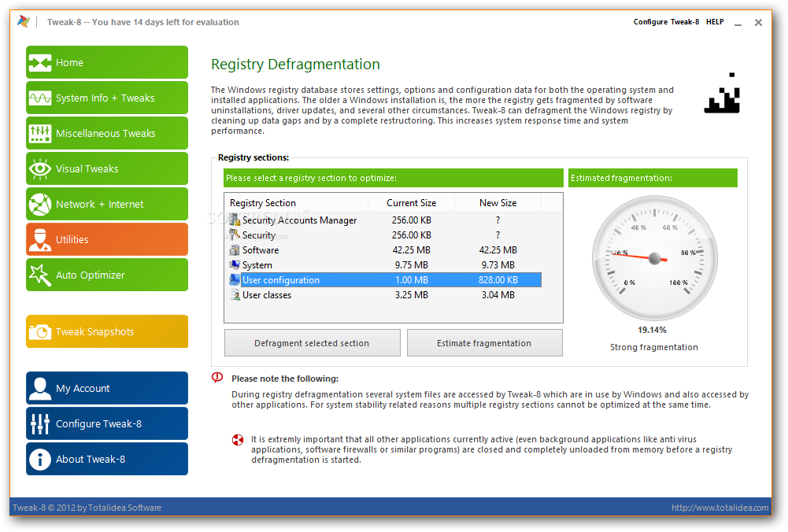Select the Utilities section
Screen dimensions: 788x532
[x=107, y=239]
